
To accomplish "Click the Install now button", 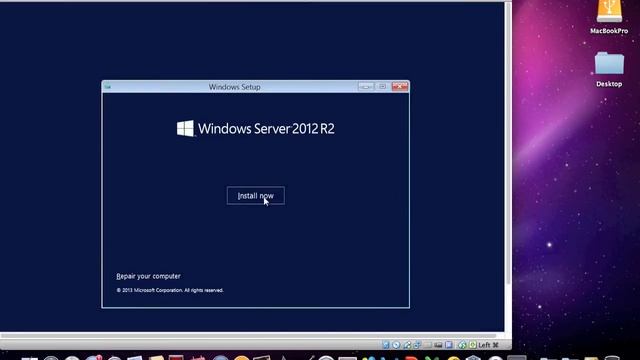I will coord(256,196).
